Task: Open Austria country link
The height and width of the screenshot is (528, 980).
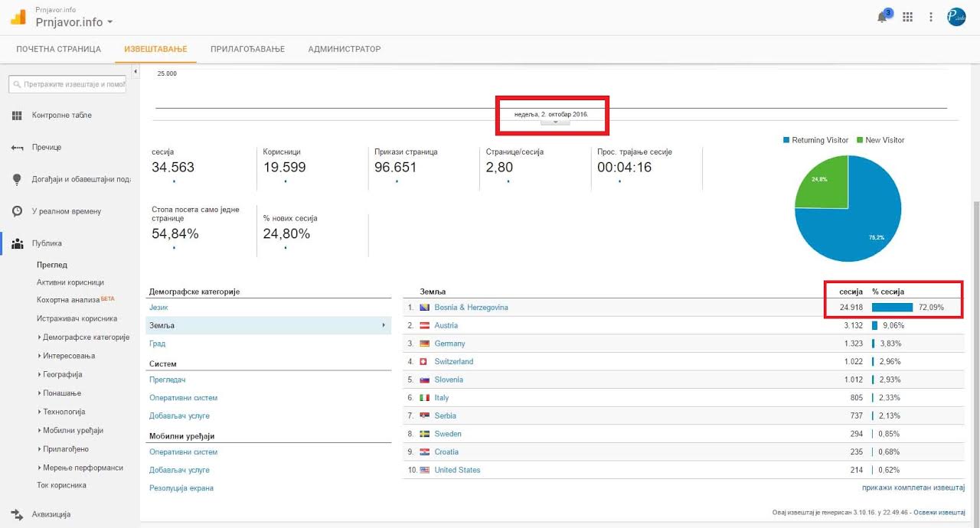Action: point(446,325)
